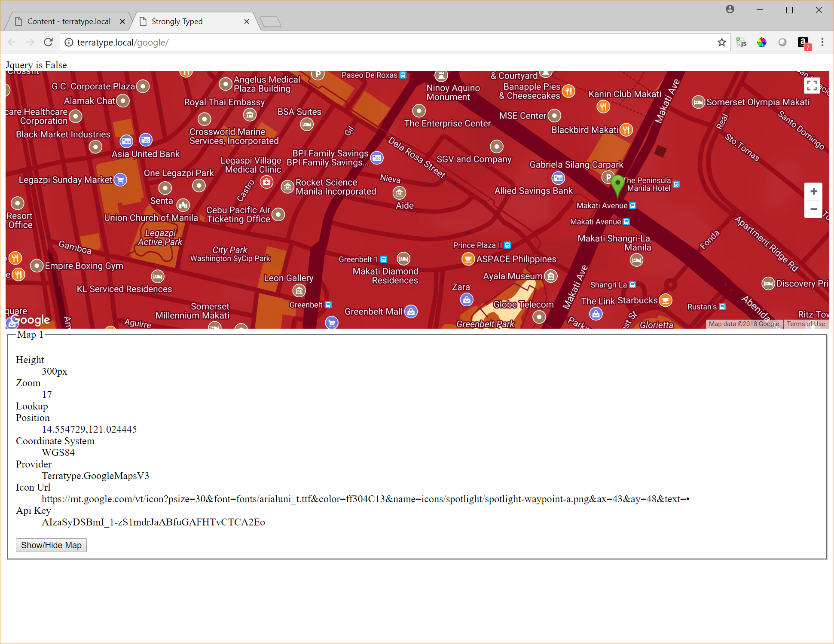
Task: Click Cebu Pacific Air Ticketing Office marker
Action: tap(278, 214)
